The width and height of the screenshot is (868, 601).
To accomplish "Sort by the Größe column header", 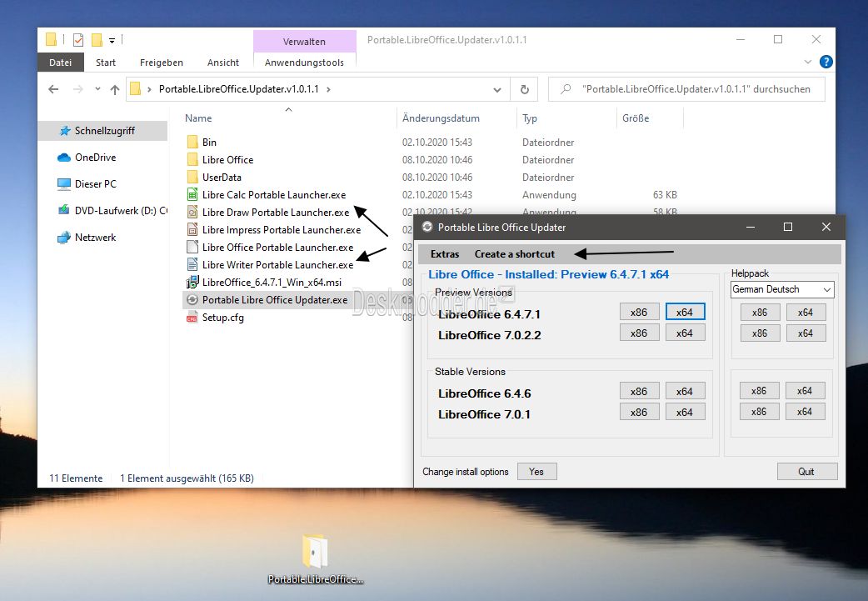I will coord(636,118).
